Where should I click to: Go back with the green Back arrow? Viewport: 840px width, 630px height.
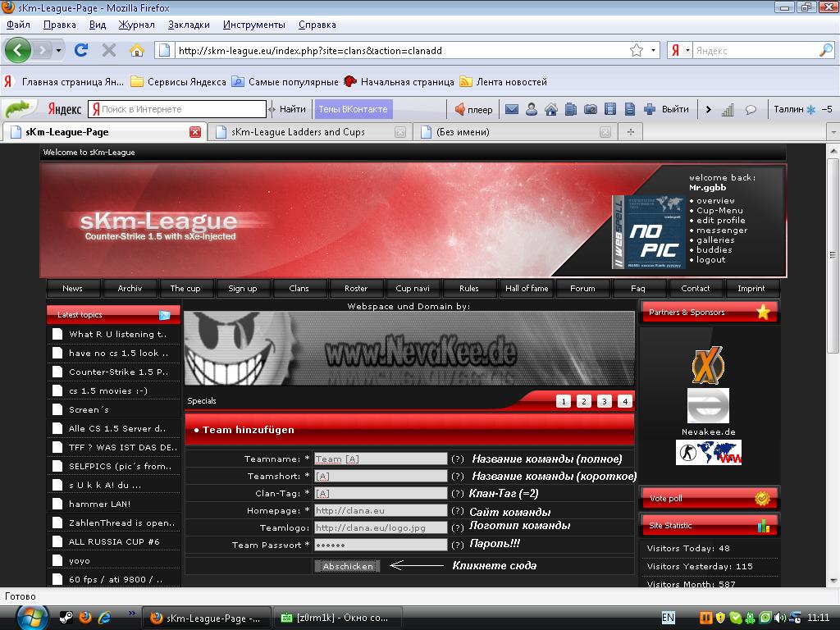[18, 50]
